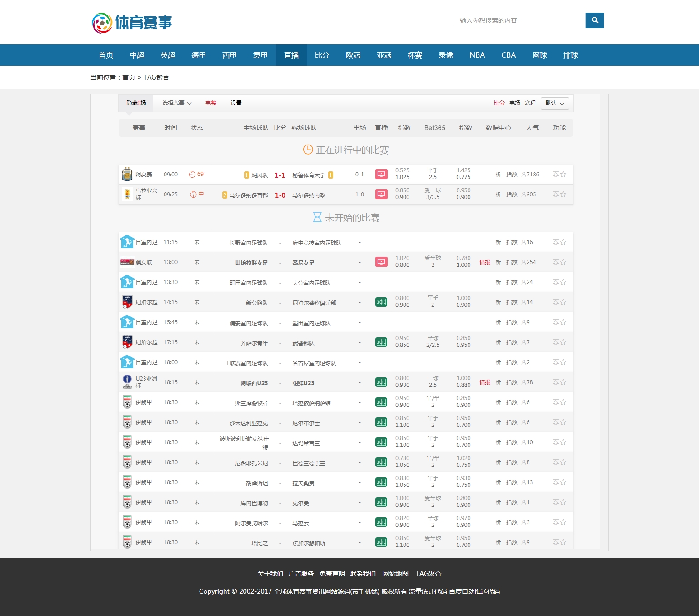Click the 体育赛事 site logo
Image resolution: width=699 pixels, height=616 pixels.
tap(132, 23)
